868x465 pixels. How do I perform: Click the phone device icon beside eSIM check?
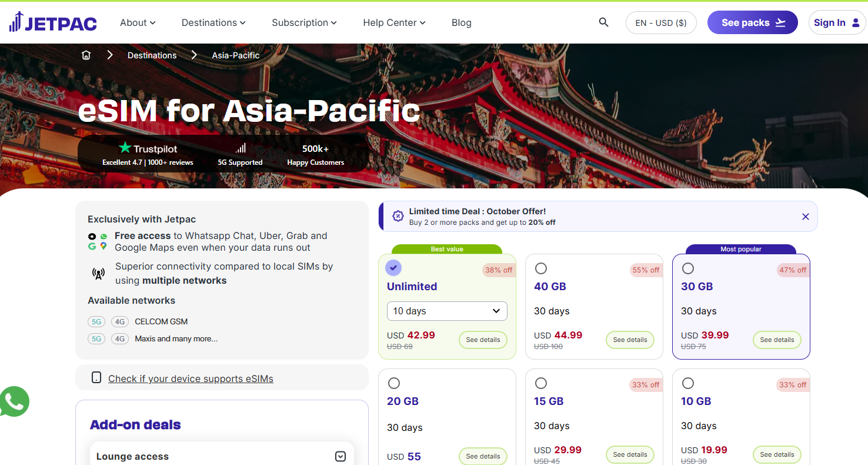click(96, 378)
